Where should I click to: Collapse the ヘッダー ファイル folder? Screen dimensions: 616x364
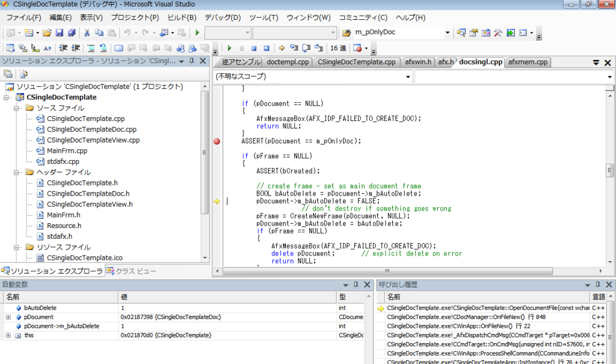[x=16, y=172]
